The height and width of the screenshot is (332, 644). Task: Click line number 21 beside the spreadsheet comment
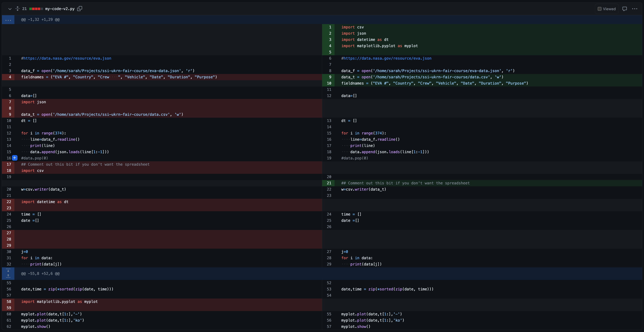click(329, 183)
